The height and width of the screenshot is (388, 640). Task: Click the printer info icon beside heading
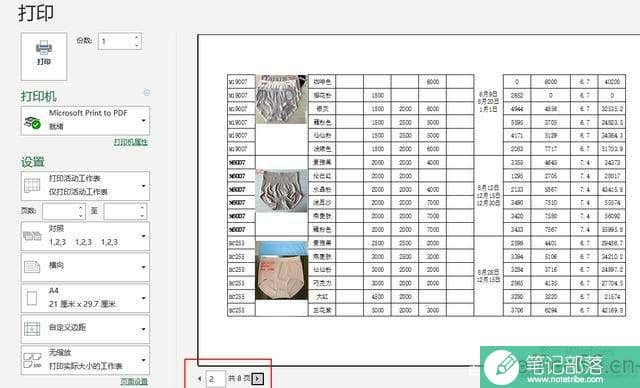tap(147, 93)
